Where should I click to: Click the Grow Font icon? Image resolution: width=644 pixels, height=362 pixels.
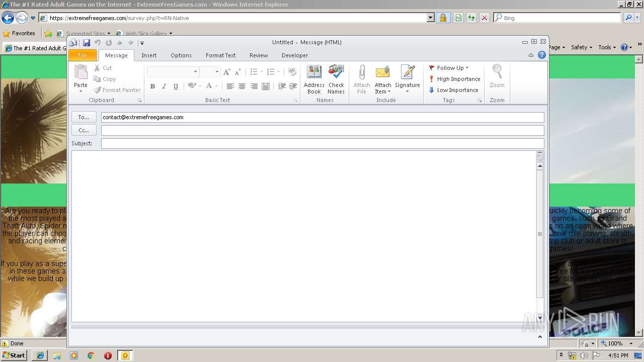click(226, 72)
